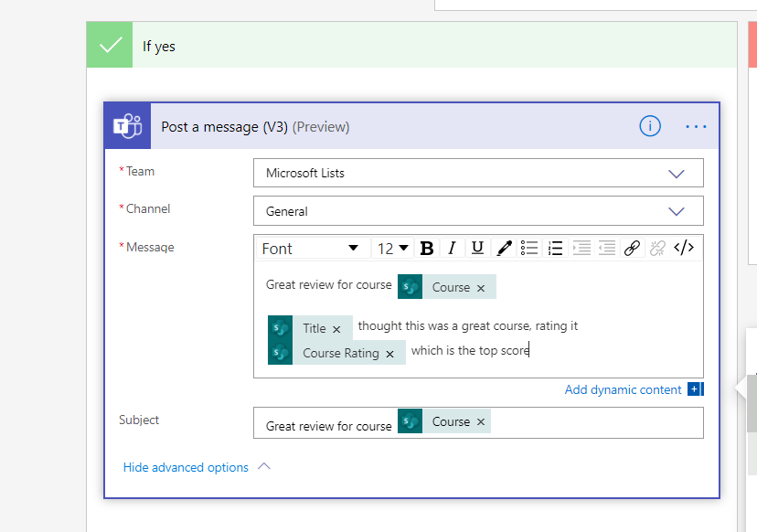Image resolution: width=757 pixels, height=532 pixels.
Task: Open the three-dot menu for Post a message
Action: 697,127
